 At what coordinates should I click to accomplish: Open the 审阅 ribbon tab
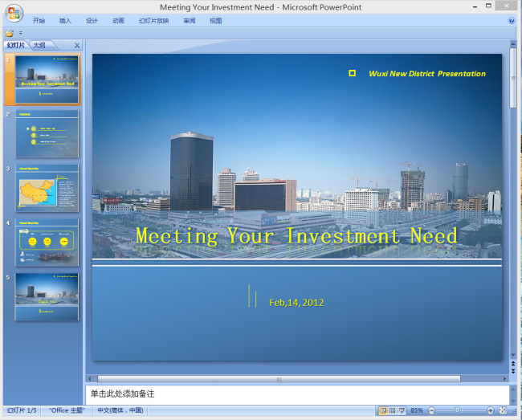click(x=189, y=21)
